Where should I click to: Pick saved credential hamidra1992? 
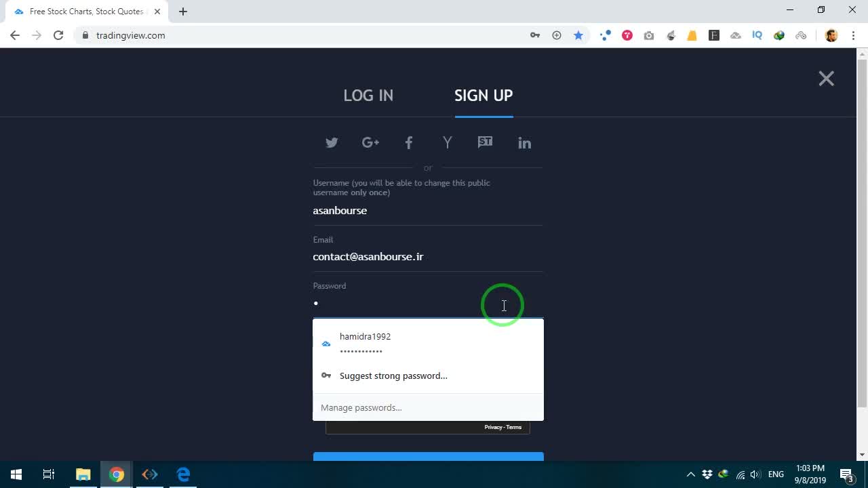(428, 344)
